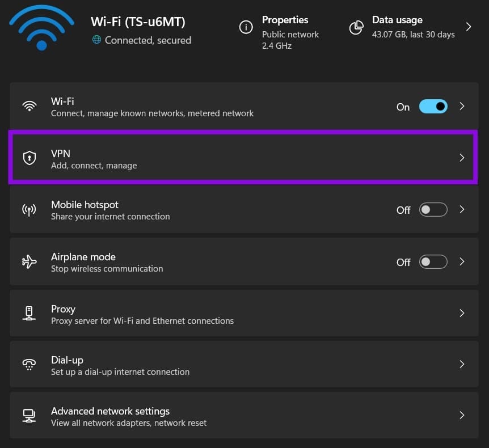Open Advanced network settings via chevron
This screenshot has width=489, height=448.
click(462, 415)
